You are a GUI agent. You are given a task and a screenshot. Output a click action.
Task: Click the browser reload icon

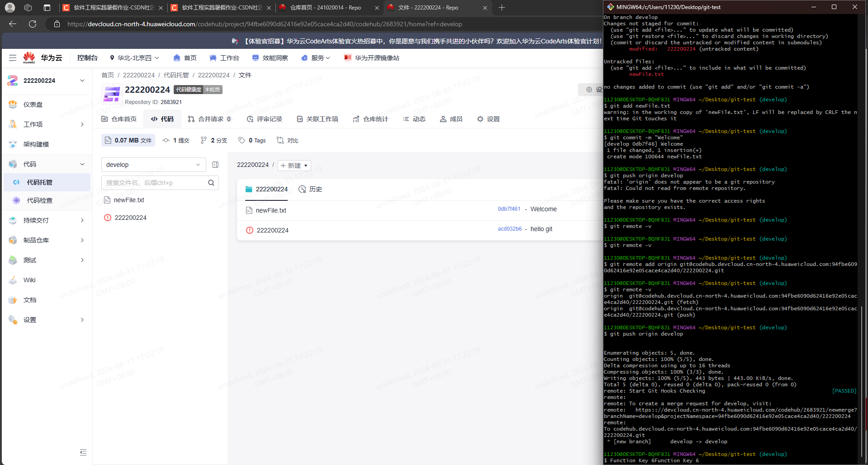(33, 24)
